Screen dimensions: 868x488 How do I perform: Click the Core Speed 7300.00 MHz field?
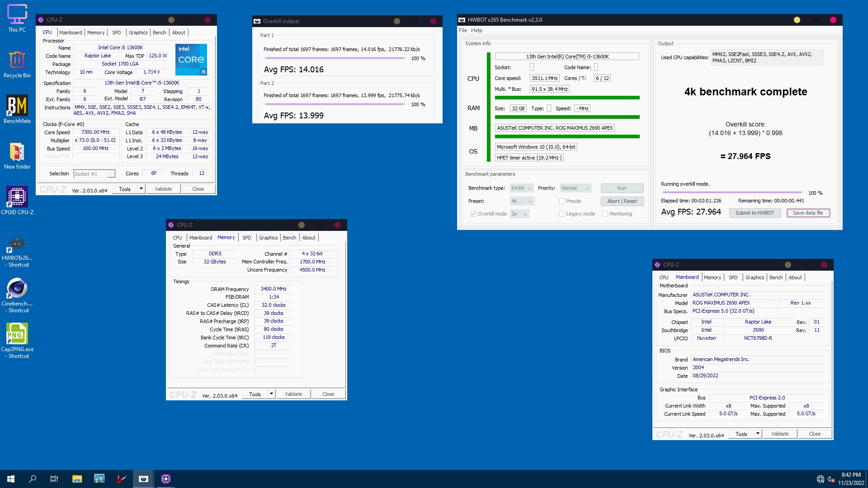95,132
